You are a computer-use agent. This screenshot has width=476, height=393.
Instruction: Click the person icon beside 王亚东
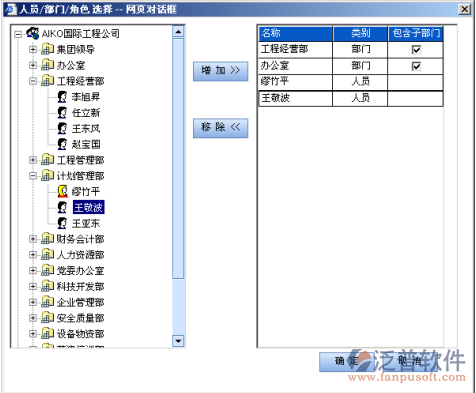click(62, 223)
